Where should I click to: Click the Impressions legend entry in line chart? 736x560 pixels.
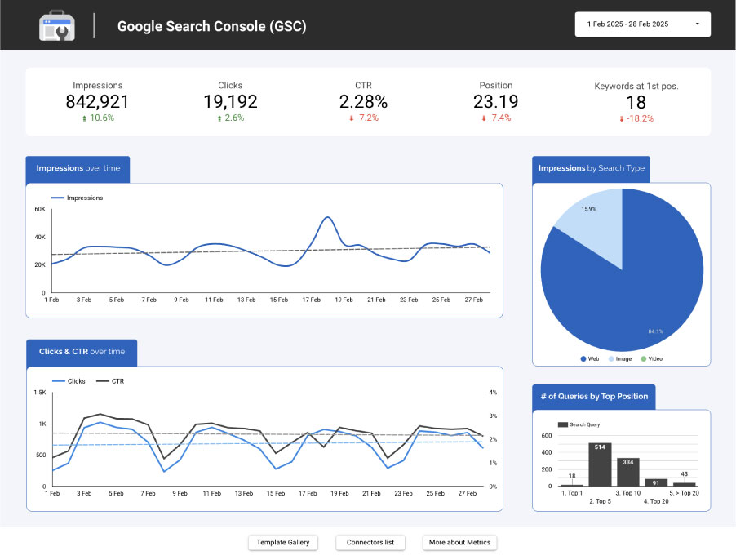[x=78, y=198]
